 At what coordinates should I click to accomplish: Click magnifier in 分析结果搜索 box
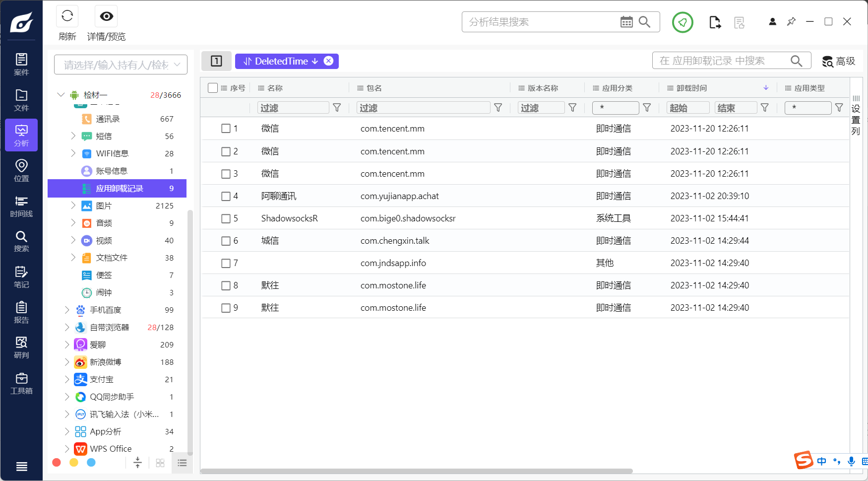[644, 22]
